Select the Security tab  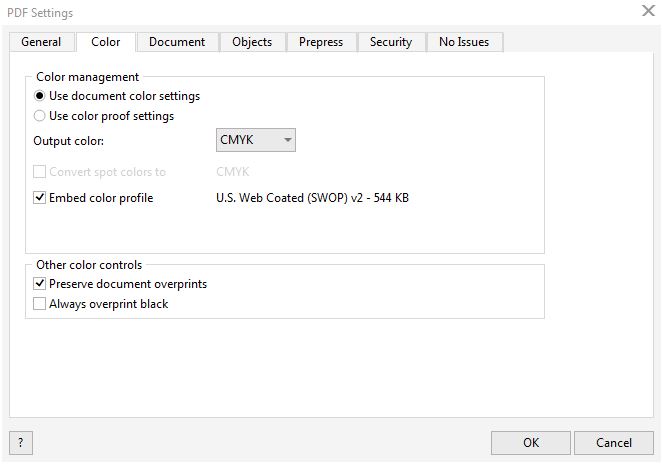pos(391,42)
